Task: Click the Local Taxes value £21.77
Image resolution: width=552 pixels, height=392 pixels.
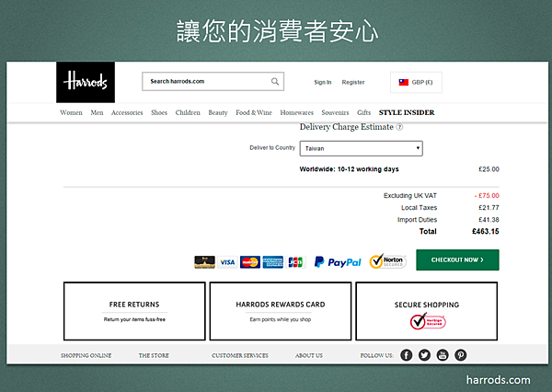Action: [489, 208]
